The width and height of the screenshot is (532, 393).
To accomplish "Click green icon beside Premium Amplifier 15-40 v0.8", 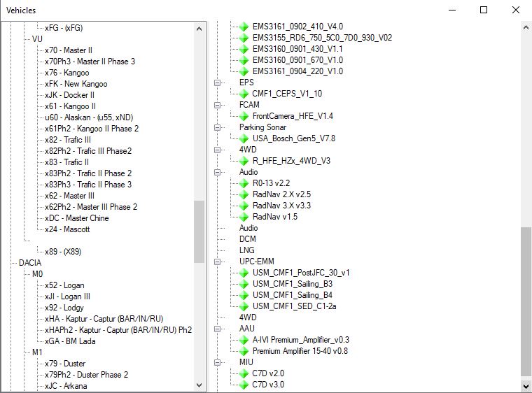I will coord(244,351).
